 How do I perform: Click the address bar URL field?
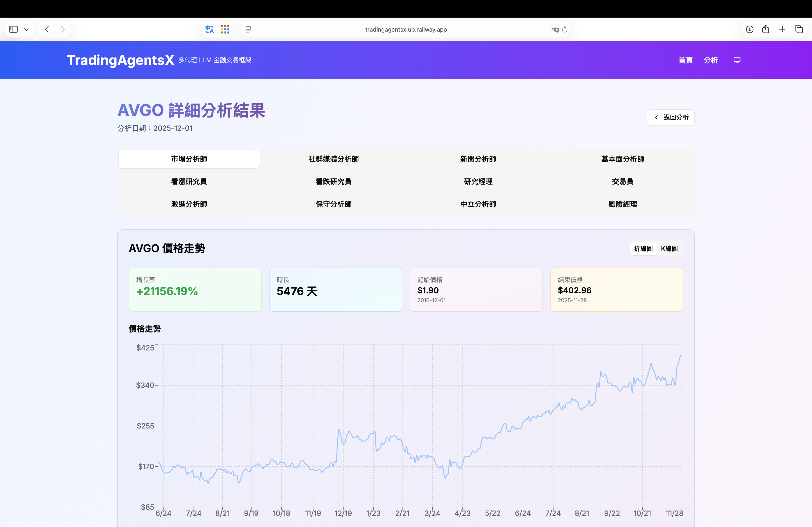coord(406,29)
